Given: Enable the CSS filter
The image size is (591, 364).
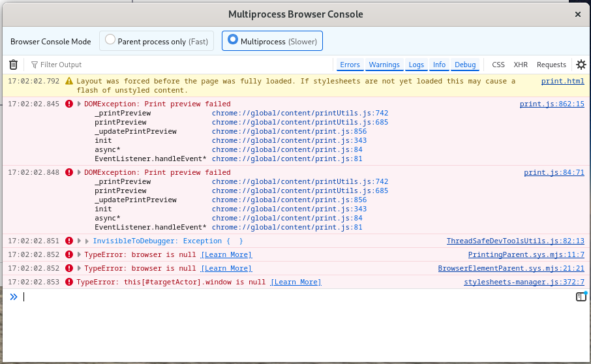Looking at the screenshot, I should pyautogui.click(x=498, y=65).
